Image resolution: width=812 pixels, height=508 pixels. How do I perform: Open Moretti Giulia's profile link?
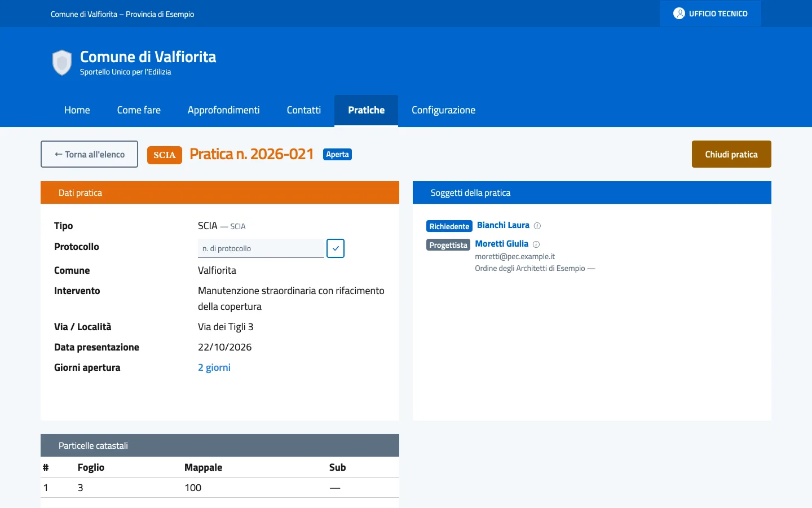[502, 244]
